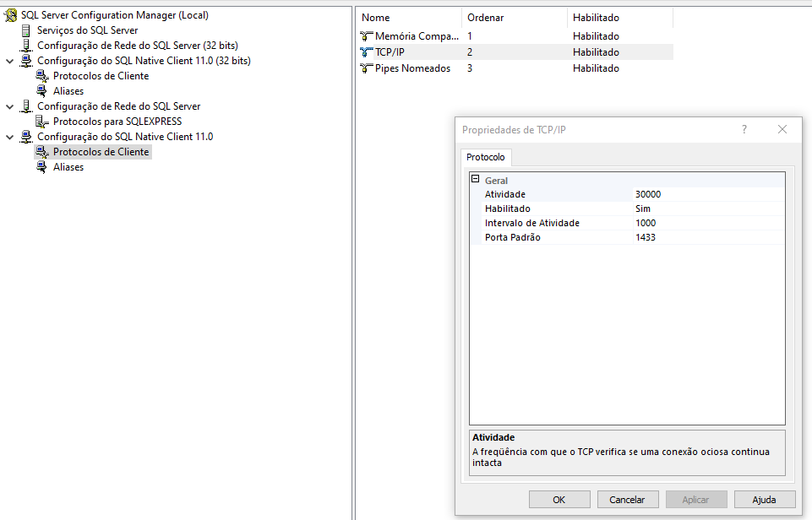
Task: Select the Intervalo de Atividade property label
Action: pyautogui.click(x=531, y=224)
